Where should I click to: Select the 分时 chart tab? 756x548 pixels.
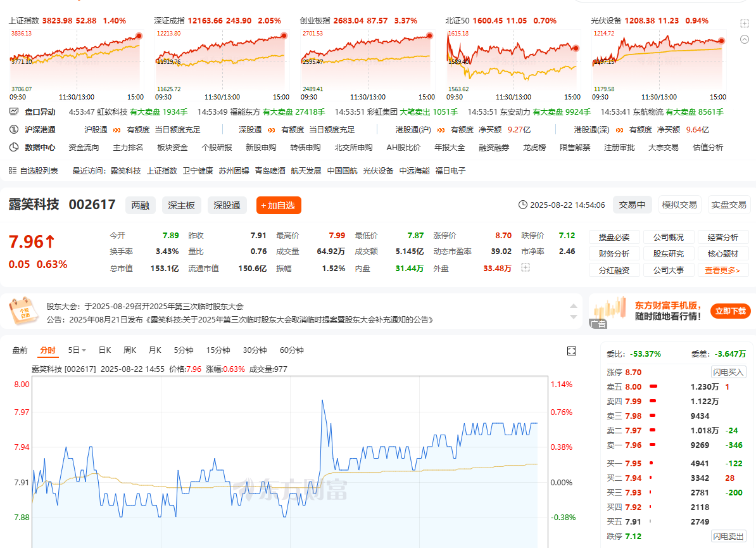[47, 350]
